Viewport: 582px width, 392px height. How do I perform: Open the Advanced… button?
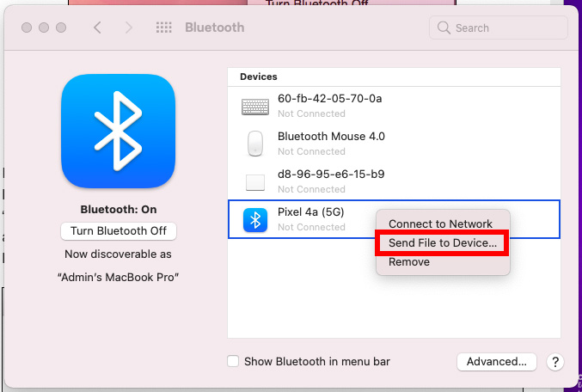click(497, 362)
